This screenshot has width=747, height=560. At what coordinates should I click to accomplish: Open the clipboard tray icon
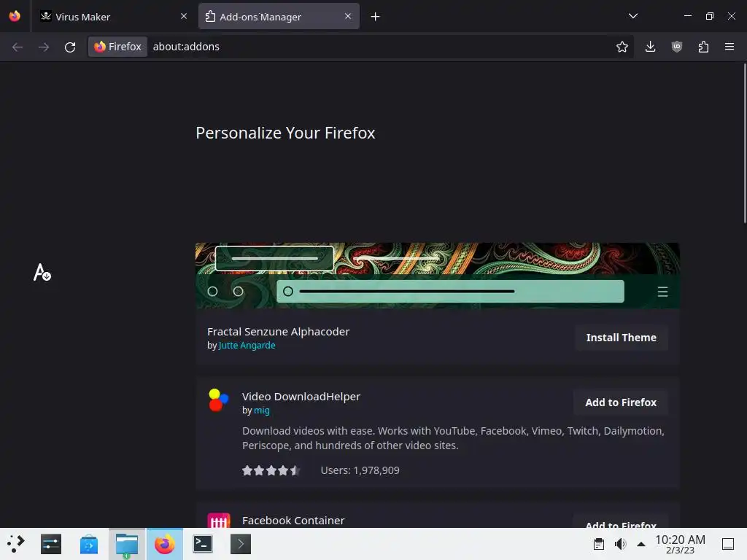coord(599,544)
